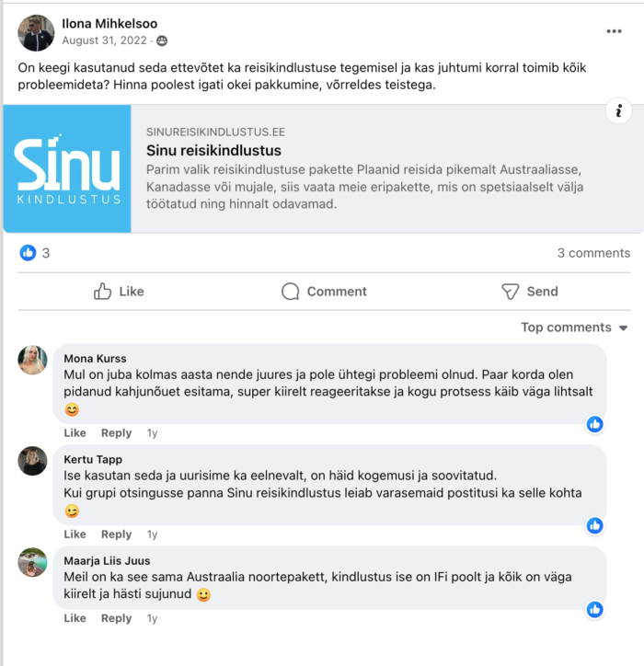Click the thumbs-up Like button on post
This screenshot has width=644, height=666.
[x=119, y=292]
